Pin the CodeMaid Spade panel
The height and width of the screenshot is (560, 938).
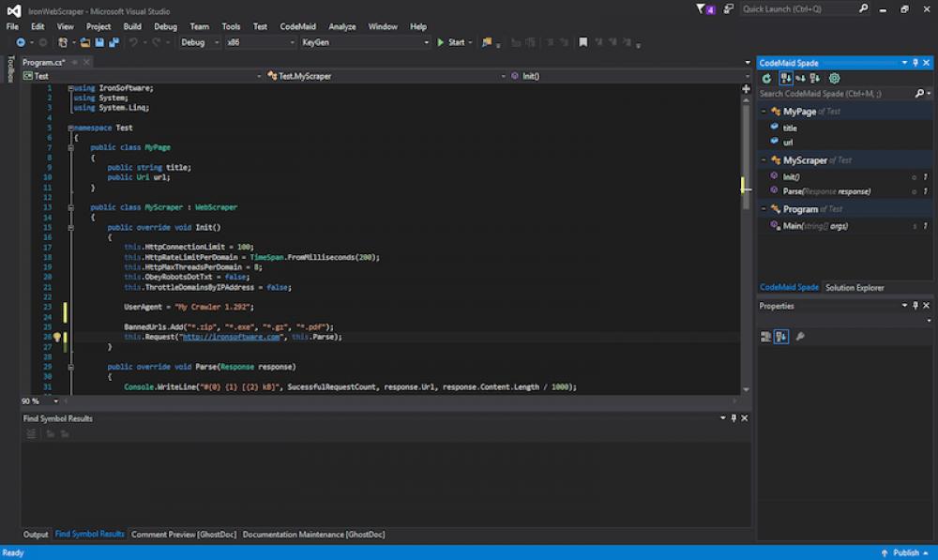click(x=915, y=63)
